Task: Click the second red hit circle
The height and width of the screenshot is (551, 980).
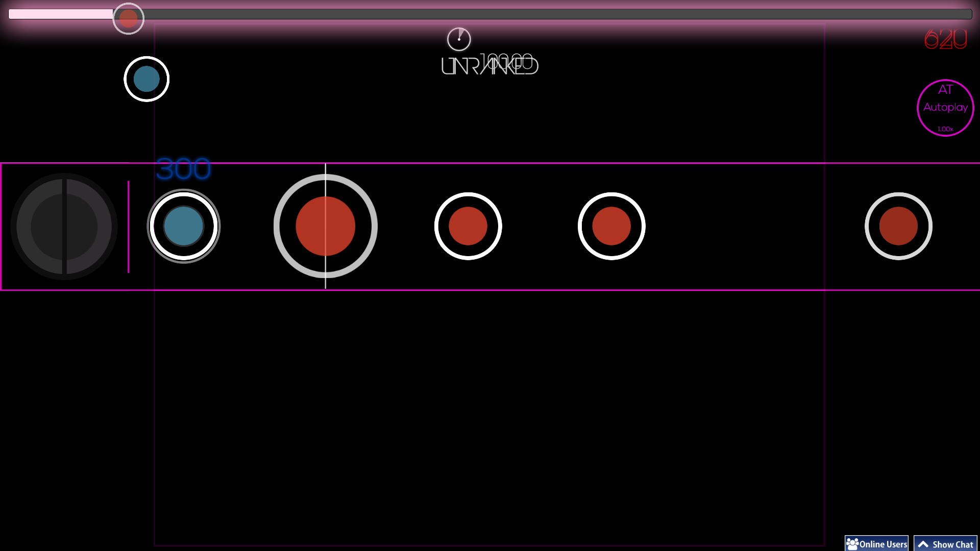Action: click(468, 226)
